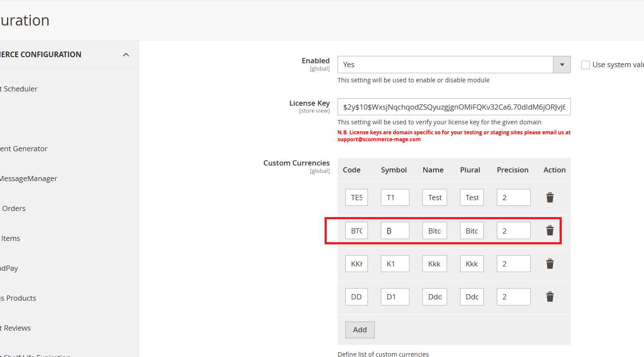This screenshot has height=357, width=644.
Task: Click the K1 symbol field
Action: (395, 264)
